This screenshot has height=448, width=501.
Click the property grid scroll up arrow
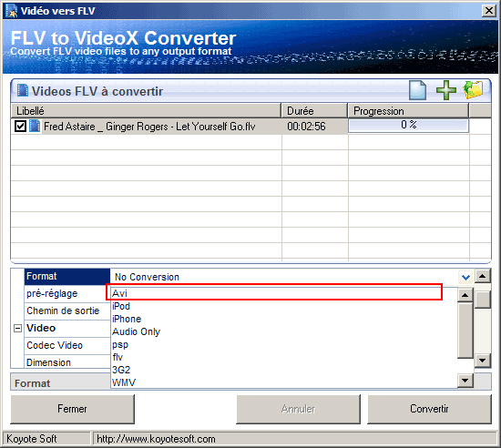483,276
